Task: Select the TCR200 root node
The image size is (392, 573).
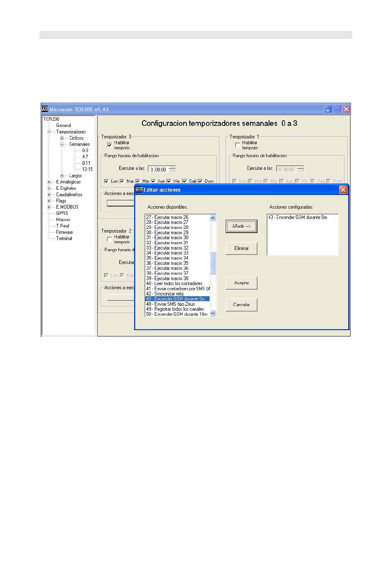Action: (51, 119)
